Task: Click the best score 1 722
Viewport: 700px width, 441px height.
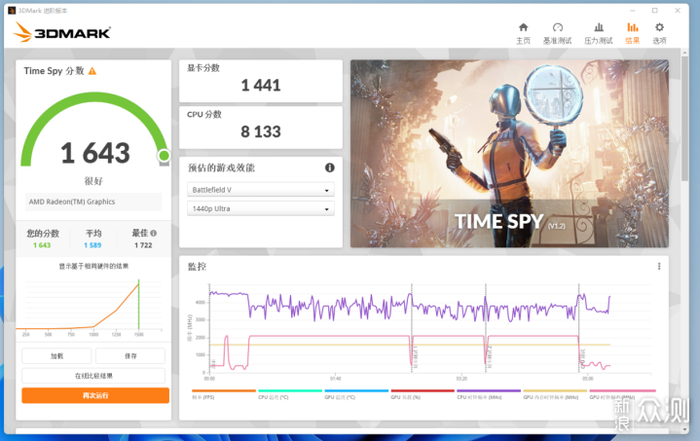Action: click(x=143, y=245)
